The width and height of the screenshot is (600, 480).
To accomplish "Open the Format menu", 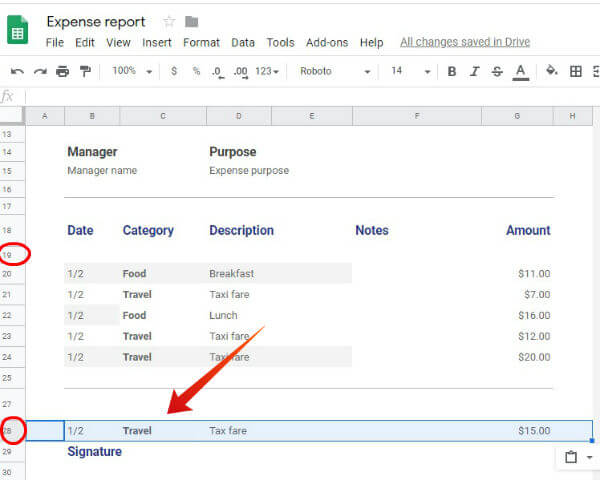I will (201, 42).
